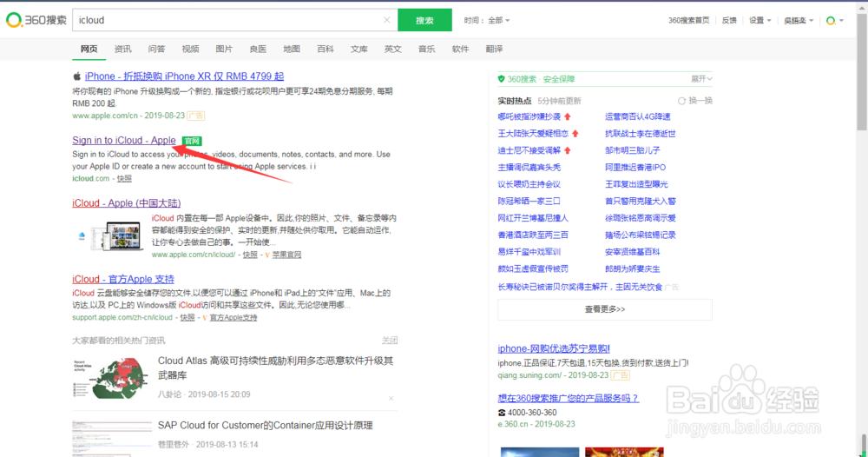This screenshot has width=868, height=457.
Task: Open iphone-网购优选苏宁易购 ad
Action: [554, 348]
